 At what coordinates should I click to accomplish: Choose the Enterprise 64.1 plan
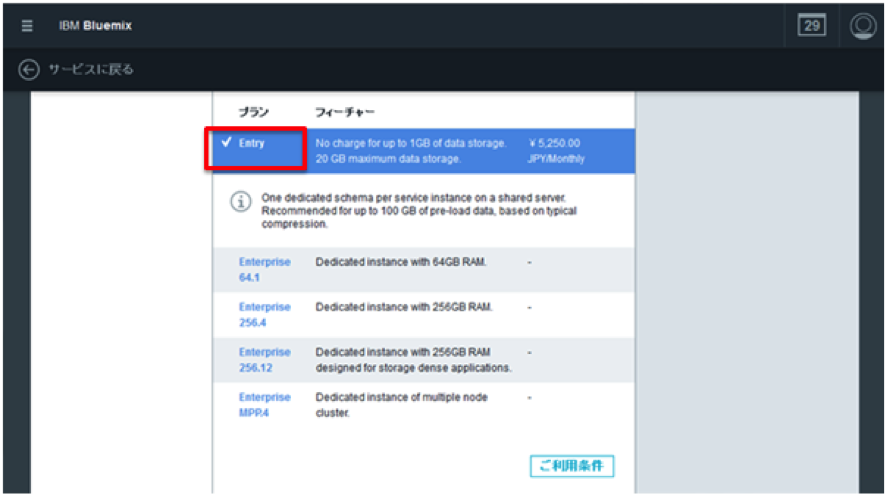(x=264, y=269)
